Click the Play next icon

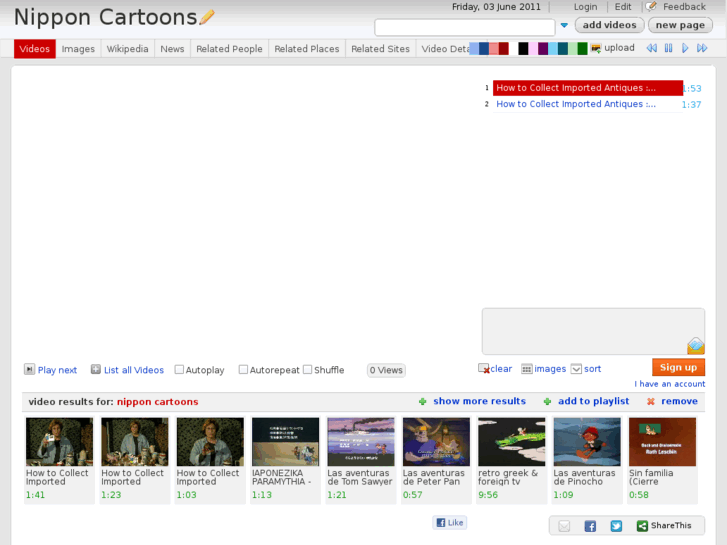click(29, 369)
